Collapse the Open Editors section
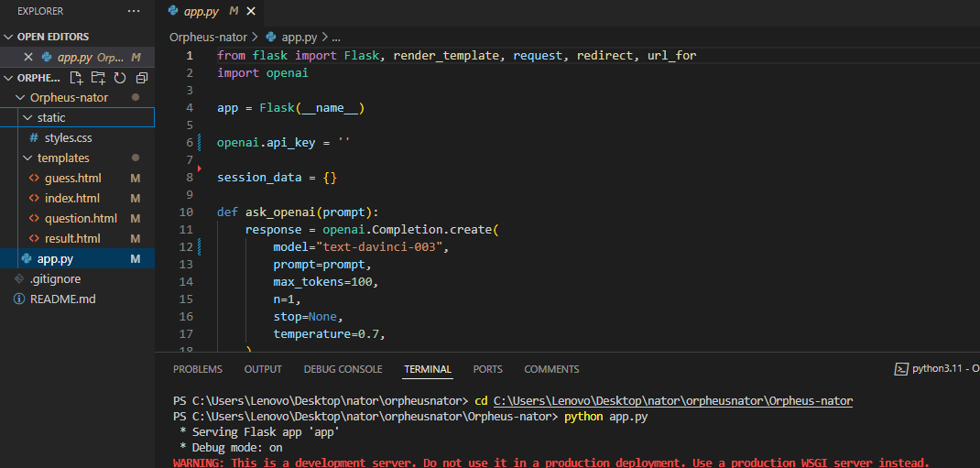The height and width of the screenshot is (468, 980). (9, 37)
